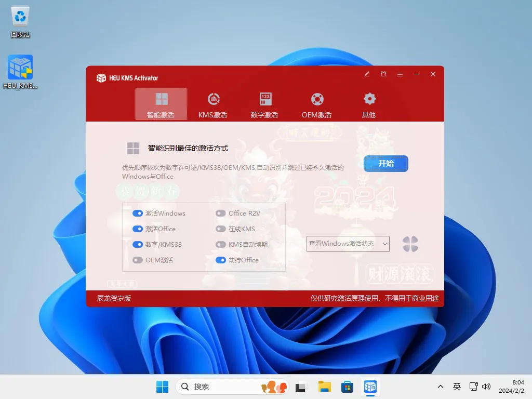
Task: Click the HEU KMS Activator taskbar icon
Action: tap(370, 387)
